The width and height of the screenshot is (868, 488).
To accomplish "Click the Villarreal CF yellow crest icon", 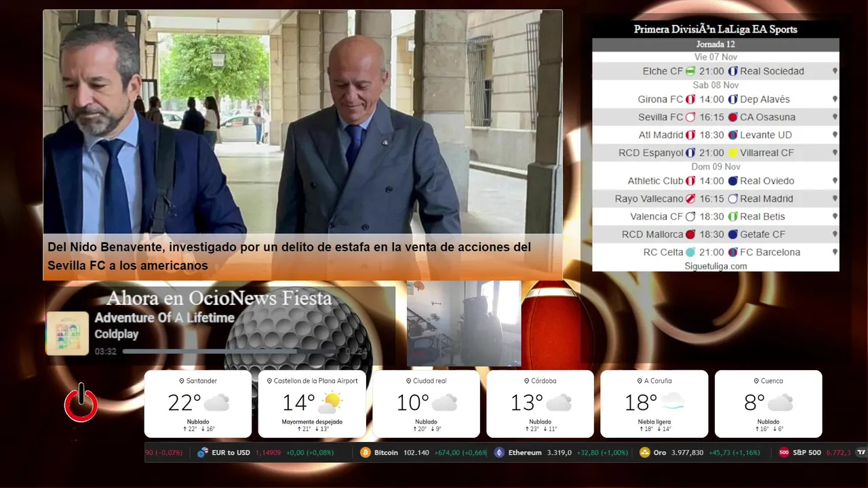I will point(732,153).
